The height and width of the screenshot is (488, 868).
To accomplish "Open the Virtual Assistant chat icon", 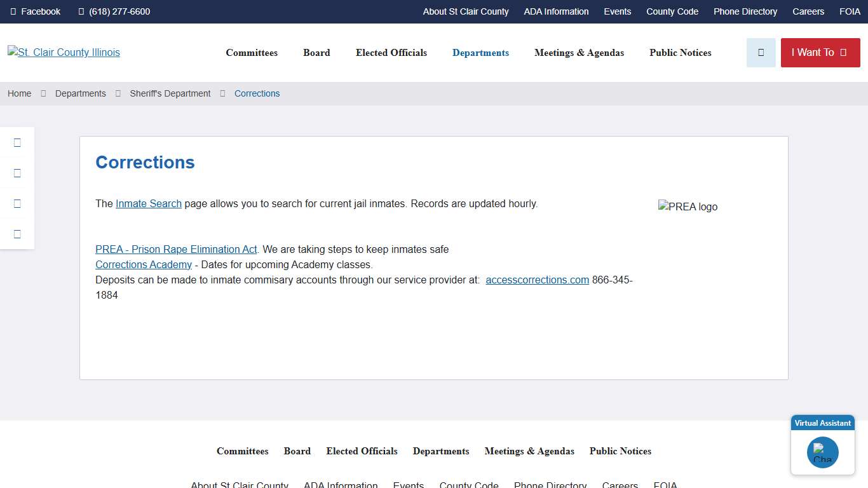I will 822,452.
